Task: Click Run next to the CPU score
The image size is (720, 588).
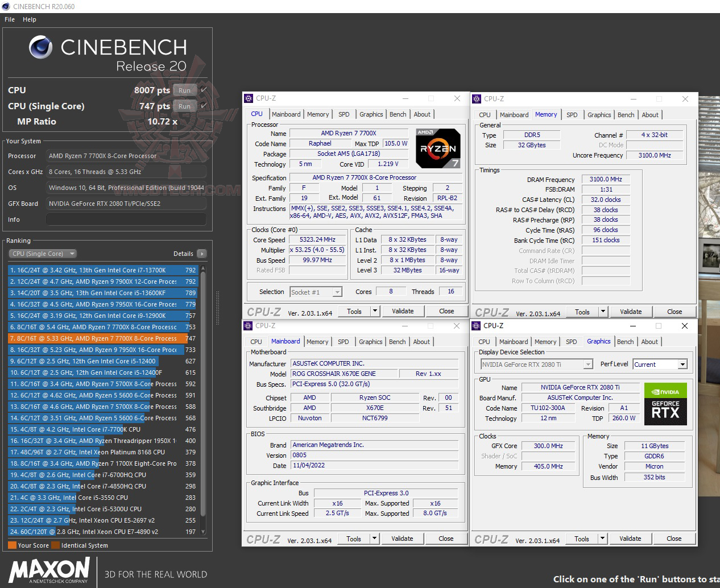Action: (184, 90)
